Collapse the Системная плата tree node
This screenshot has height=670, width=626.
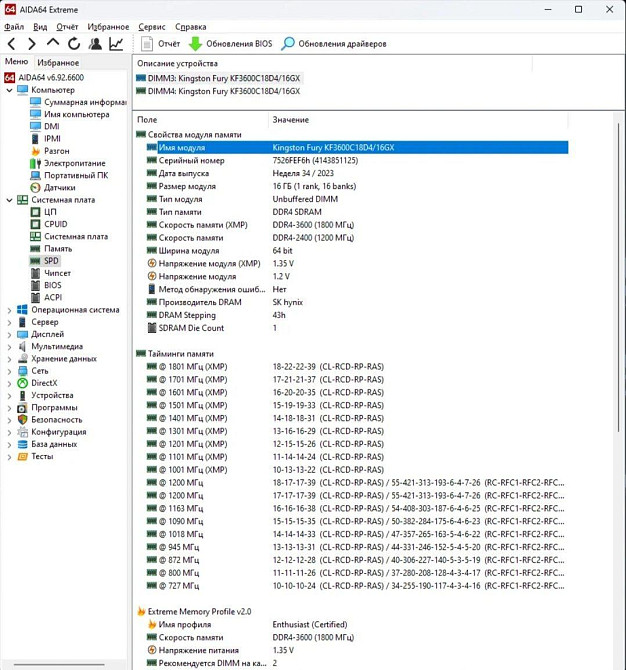tap(10, 200)
